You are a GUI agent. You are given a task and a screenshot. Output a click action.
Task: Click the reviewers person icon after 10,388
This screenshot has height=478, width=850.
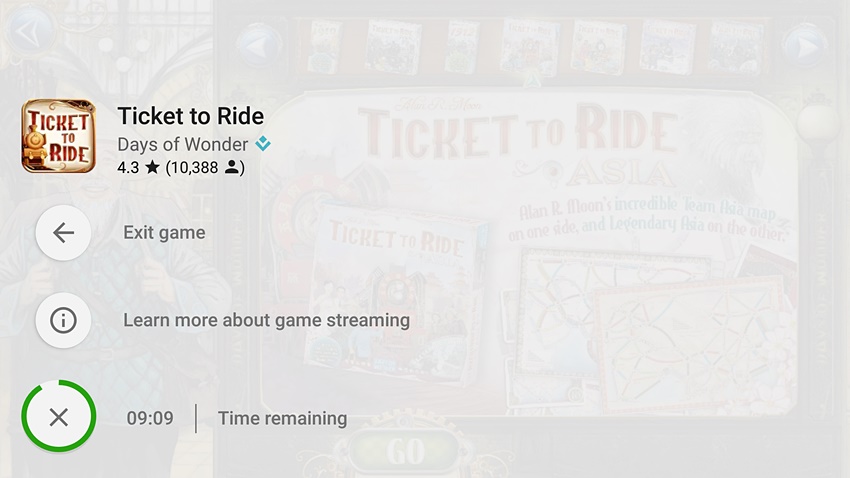click(231, 167)
